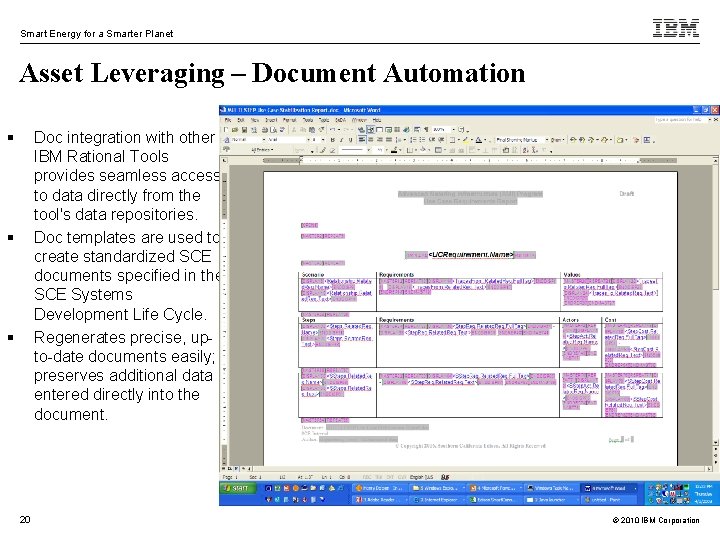
Task: Open the Help menu in Word
Action: click(x=377, y=120)
